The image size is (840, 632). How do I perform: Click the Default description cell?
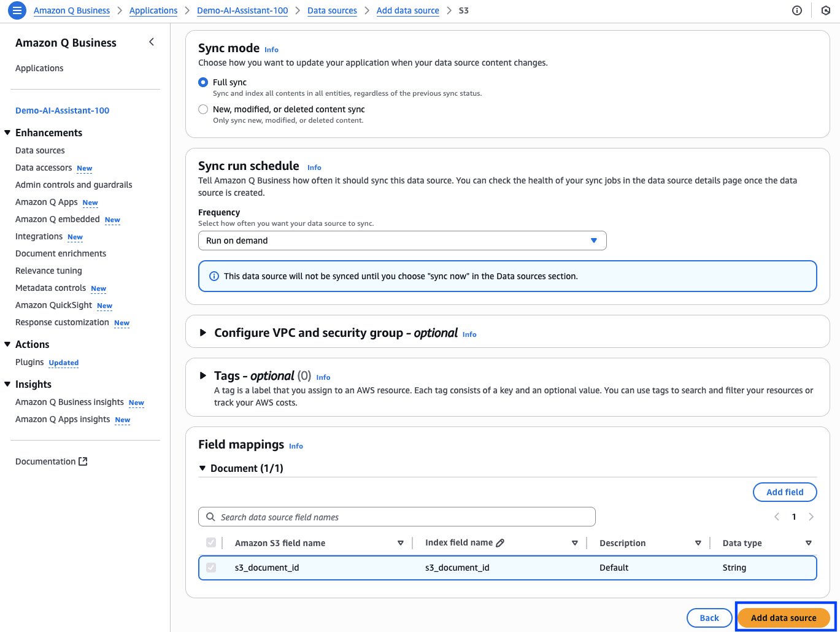(614, 568)
